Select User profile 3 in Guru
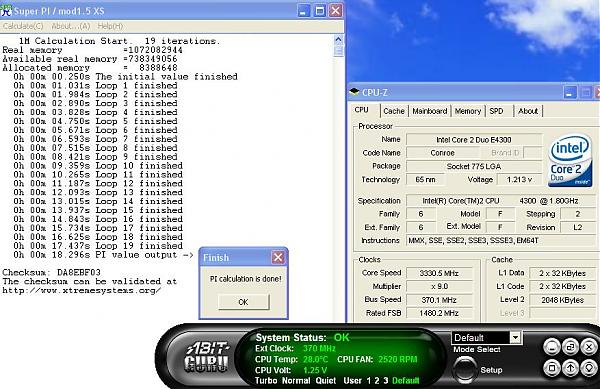The width and height of the screenshot is (600, 389). (x=386, y=381)
